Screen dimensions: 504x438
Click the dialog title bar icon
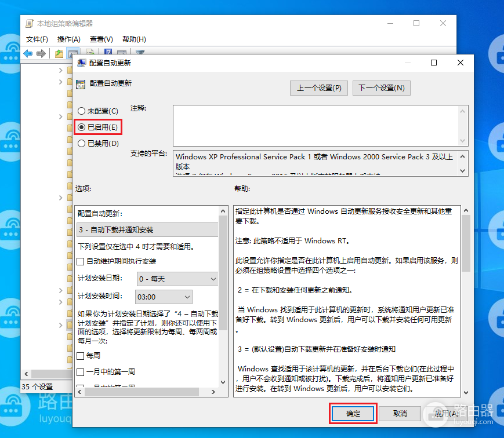coord(82,63)
